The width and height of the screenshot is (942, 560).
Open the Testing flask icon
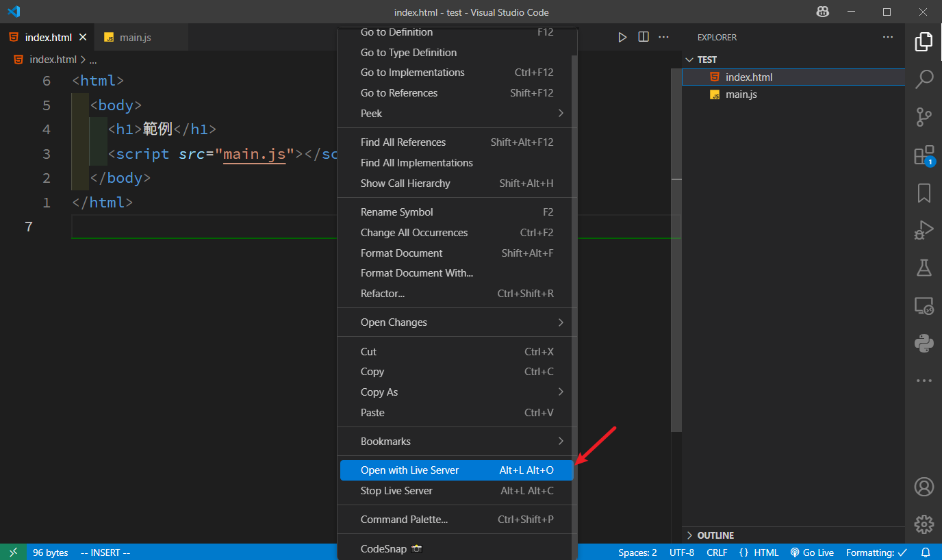tap(924, 268)
